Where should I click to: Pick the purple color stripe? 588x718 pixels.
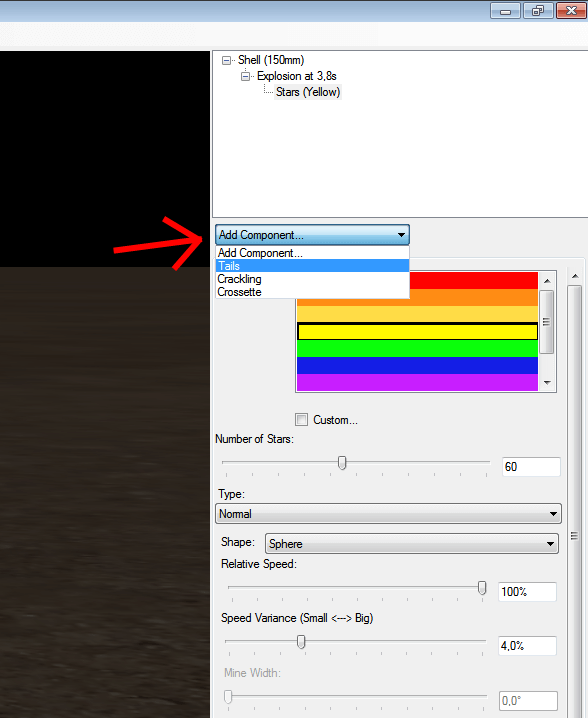[x=417, y=382]
